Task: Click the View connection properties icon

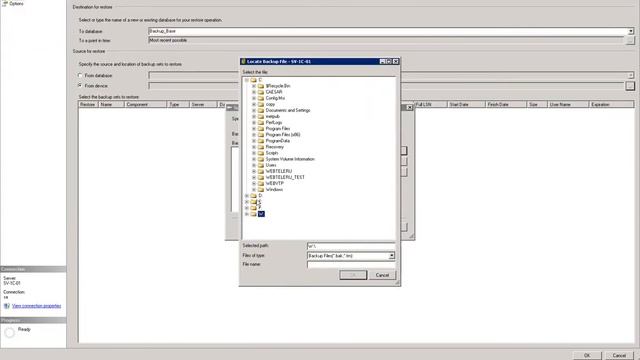Action: pyautogui.click(x=7, y=306)
